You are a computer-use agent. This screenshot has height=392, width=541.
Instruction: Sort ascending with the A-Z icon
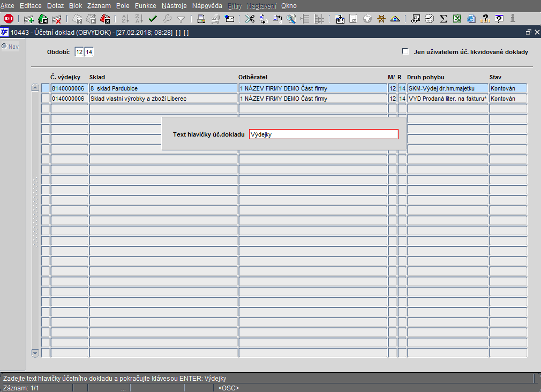click(x=125, y=19)
